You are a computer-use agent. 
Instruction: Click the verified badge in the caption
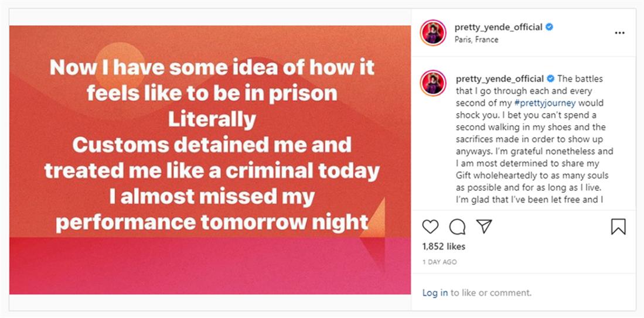click(x=550, y=78)
